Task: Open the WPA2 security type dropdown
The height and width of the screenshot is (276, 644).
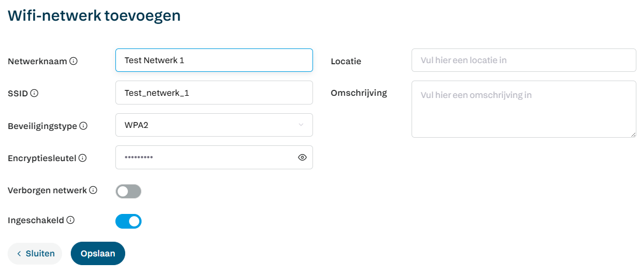Action: [207, 125]
